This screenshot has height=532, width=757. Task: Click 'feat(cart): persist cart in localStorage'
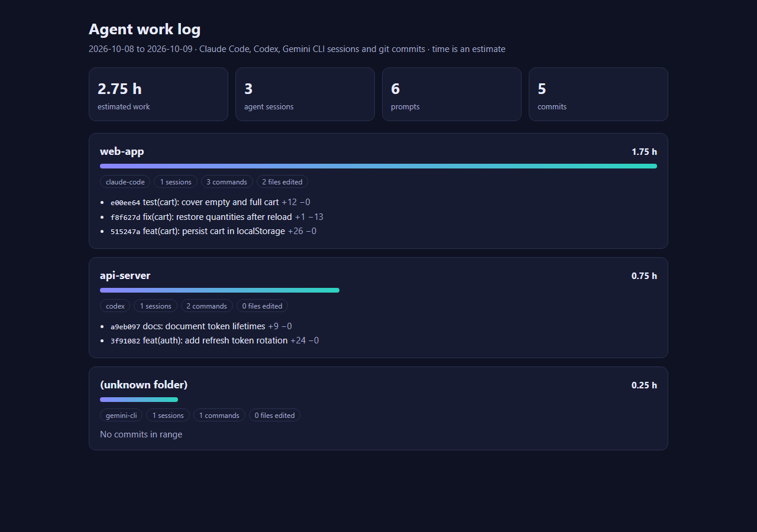pos(214,231)
